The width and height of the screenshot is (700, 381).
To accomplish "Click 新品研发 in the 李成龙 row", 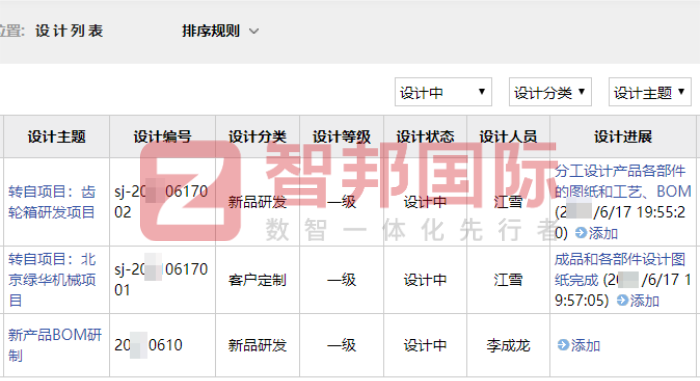I will click(x=257, y=345).
